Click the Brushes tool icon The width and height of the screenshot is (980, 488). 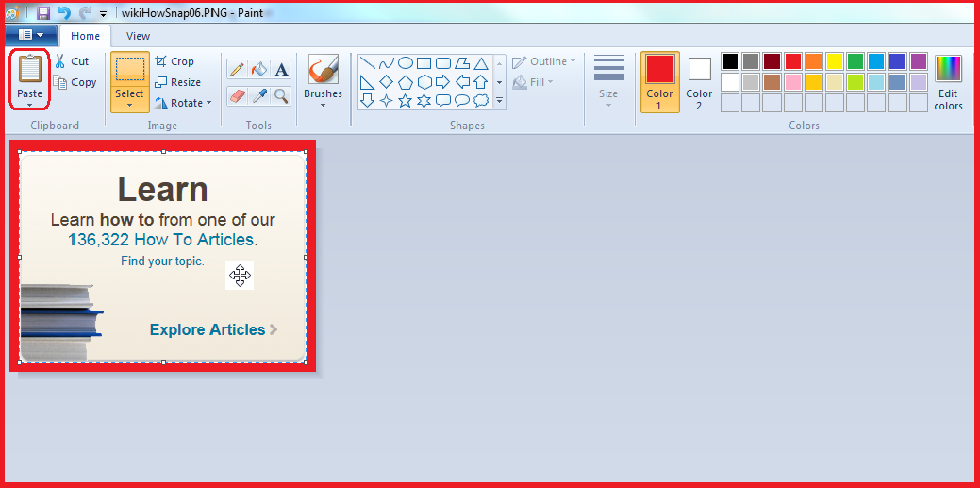[x=323, y=69]
